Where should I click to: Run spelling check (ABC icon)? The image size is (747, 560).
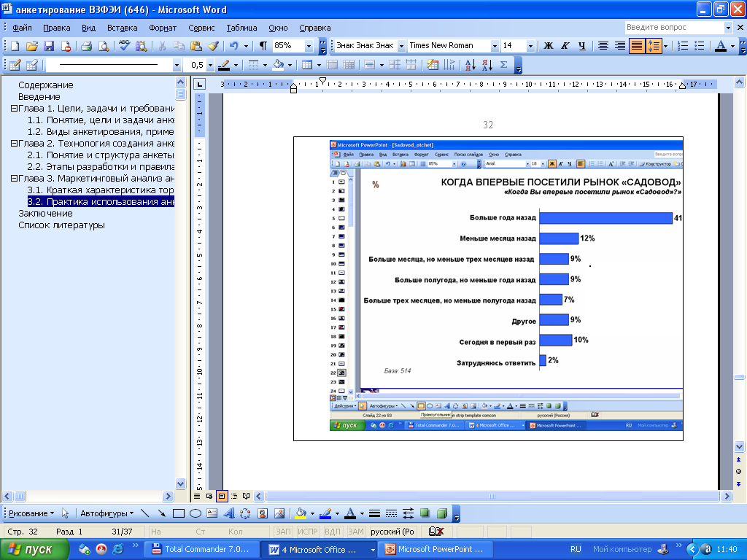click(x=124, y=46)
